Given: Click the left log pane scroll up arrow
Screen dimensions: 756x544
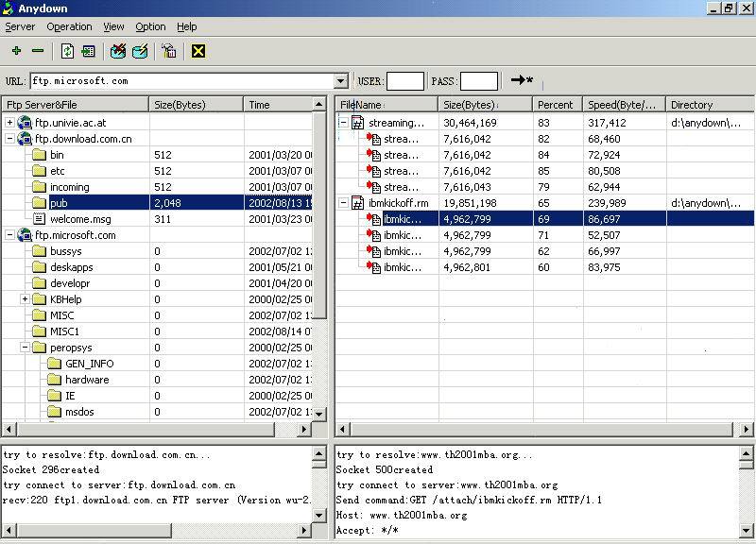Looking at the screenshot, I should [319, 453].
